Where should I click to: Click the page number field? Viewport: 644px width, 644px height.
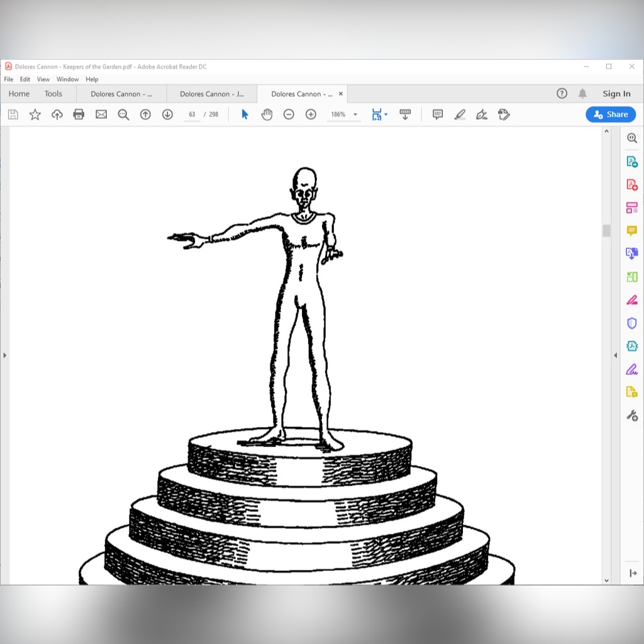[192, 114]
